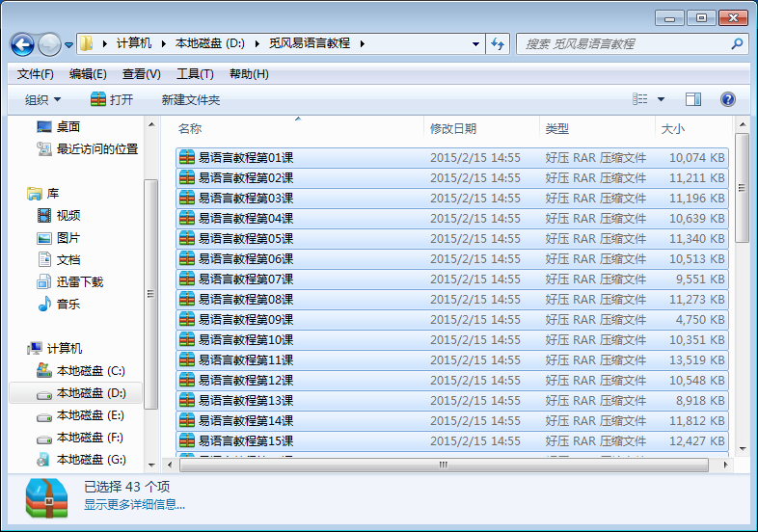Click the Back navigation arrow button

[22, 44]
